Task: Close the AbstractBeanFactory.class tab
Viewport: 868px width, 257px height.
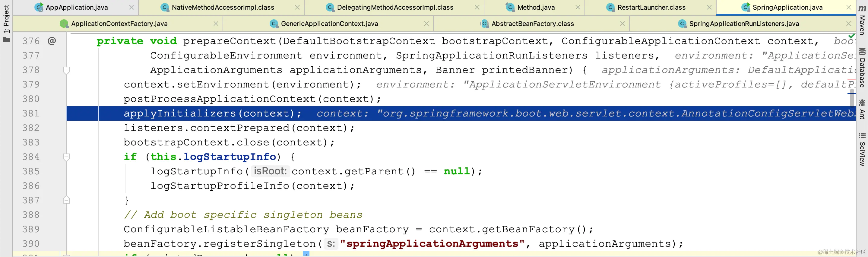Action: (x=622, y=24)
